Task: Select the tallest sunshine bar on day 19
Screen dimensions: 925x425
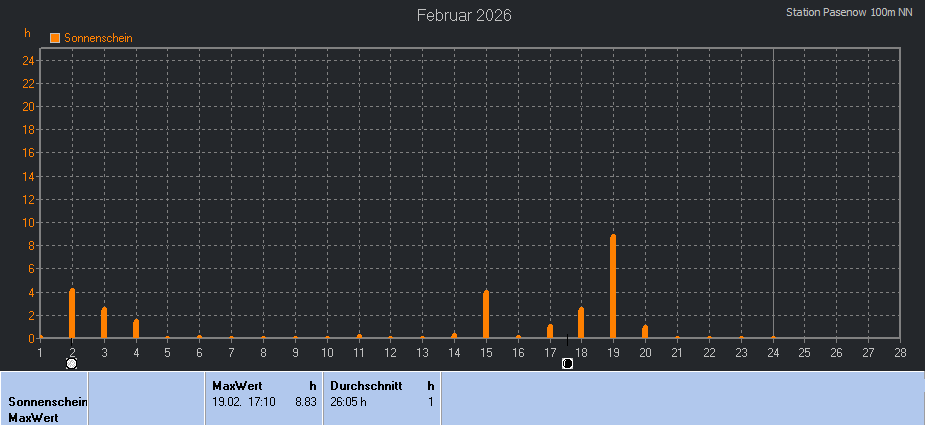Action: coord(613,286)
